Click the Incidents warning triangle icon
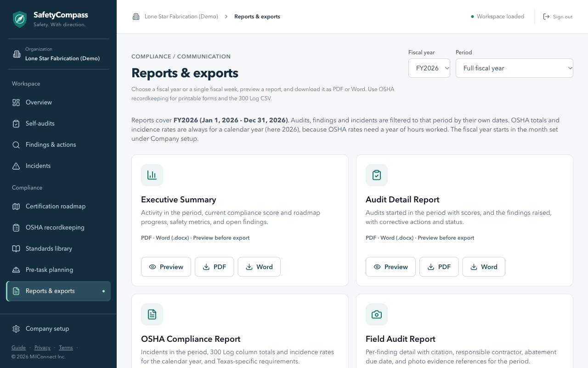This screenshot has height=368, width=588. tap(16, 166)
